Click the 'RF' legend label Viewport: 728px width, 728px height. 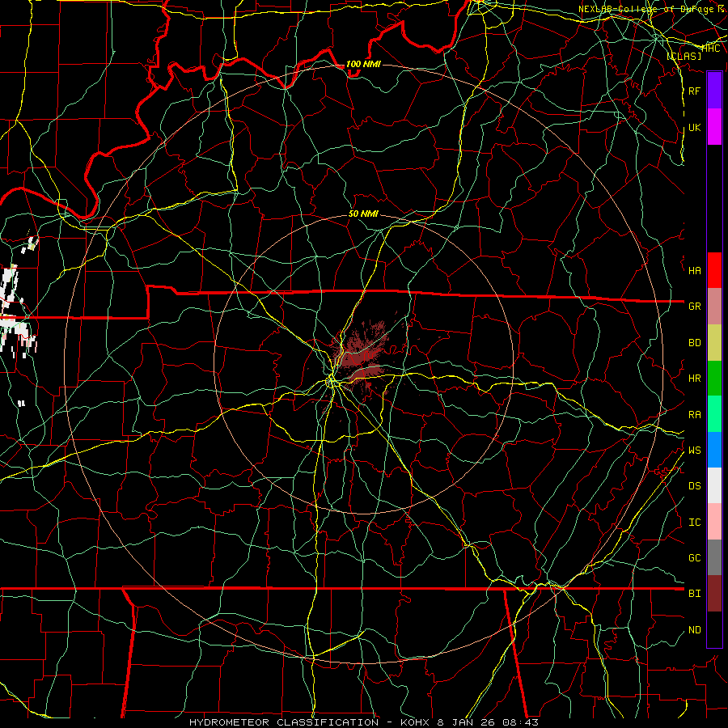(695, 91)
